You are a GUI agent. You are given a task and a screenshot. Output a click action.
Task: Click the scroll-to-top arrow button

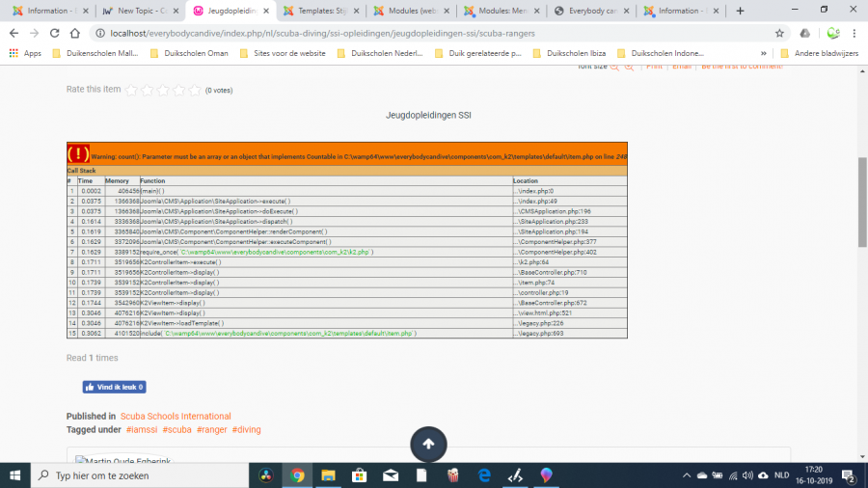point(428,445)
